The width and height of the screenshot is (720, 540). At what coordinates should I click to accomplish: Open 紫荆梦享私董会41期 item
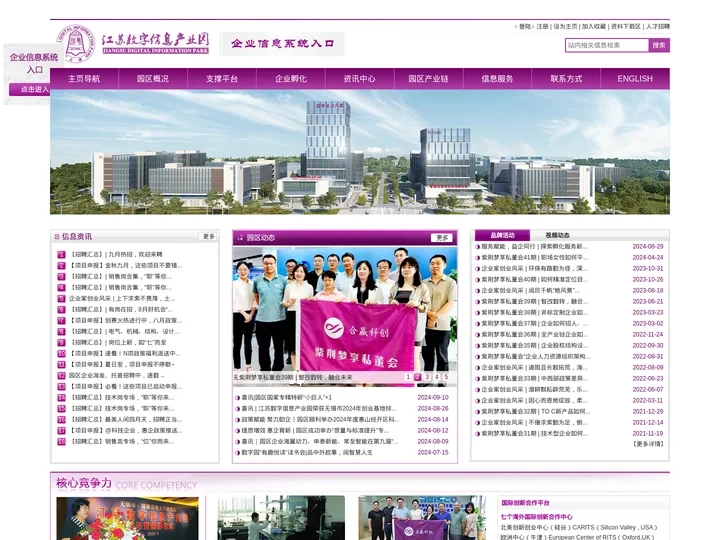pyautogui.click(x=534, y=258)
